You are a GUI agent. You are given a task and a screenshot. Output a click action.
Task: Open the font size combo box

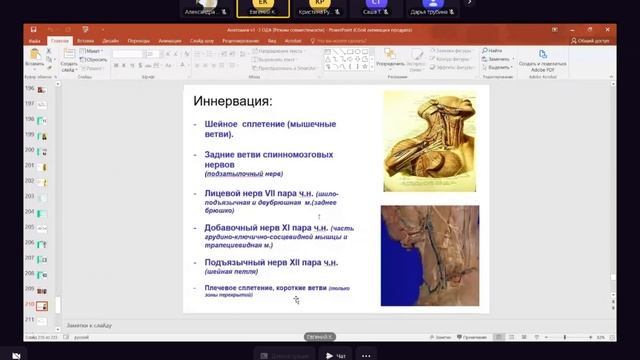[x=153, y=54]
